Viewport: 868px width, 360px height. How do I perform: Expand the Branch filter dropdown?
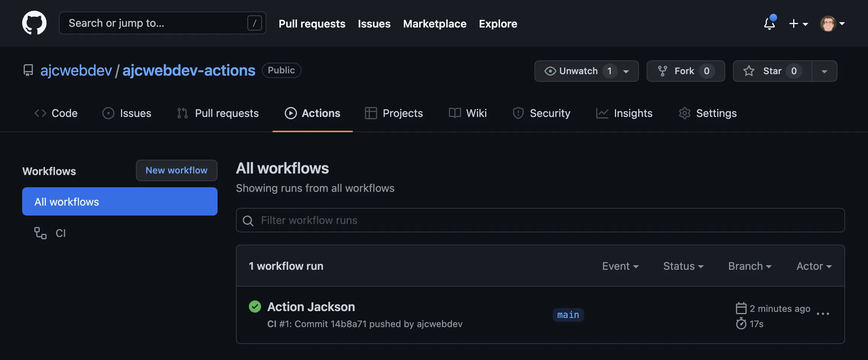coord(749,266)
